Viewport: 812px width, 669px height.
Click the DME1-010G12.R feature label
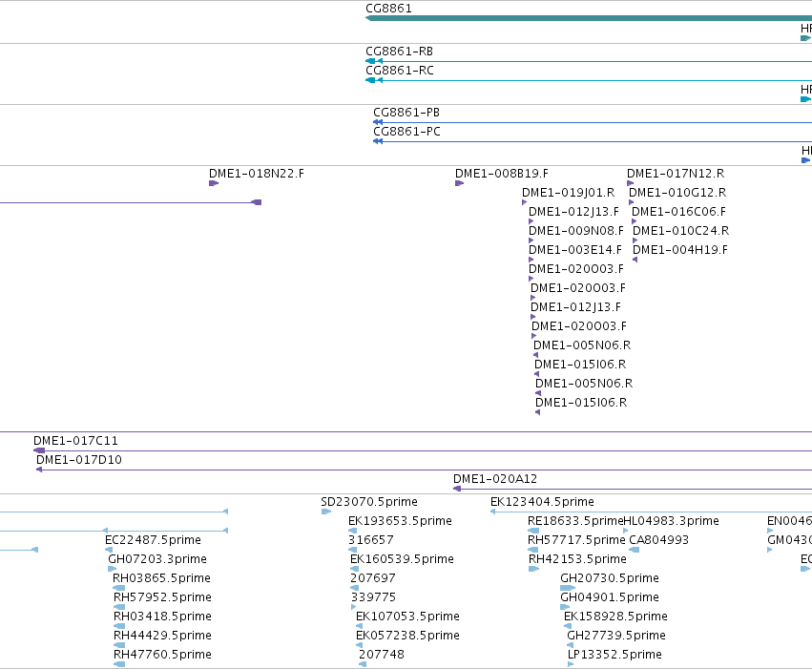(677, 193)
